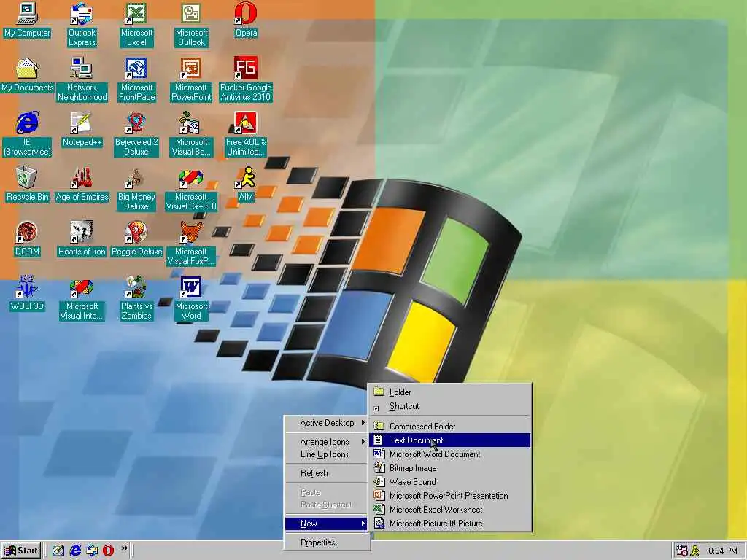Select the AIM desktop shortcut

[x=246, y=184]
